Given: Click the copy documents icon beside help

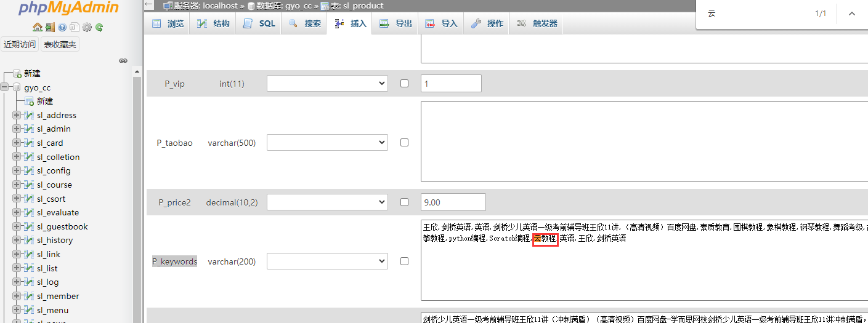Looking at the screenshot, I should [x=74, y=27].
